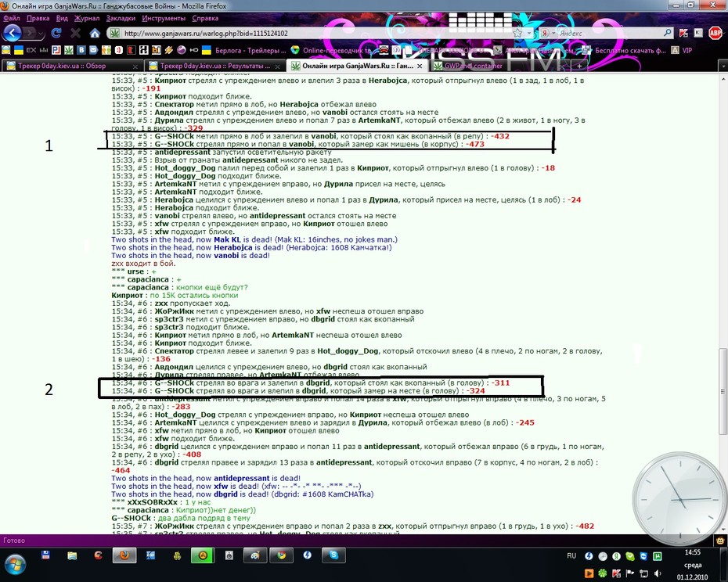Click 'по 15К остались кнопки' chat message
This screenshot has height=582, width=728.
pos(193,295)
